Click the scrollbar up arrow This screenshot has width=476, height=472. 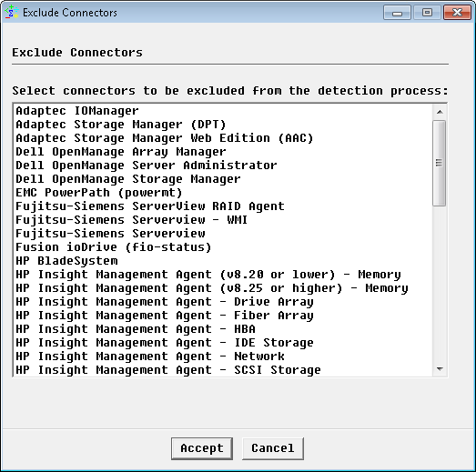(440, 112)
